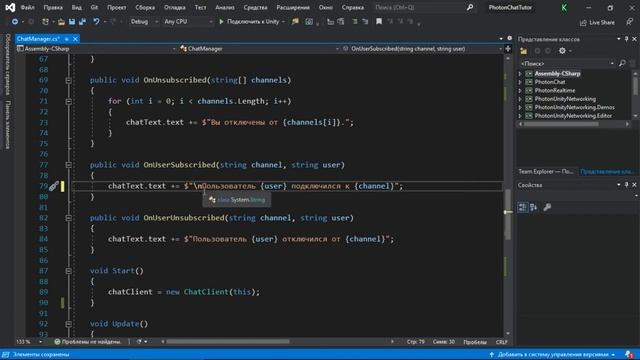Click the Проблемы не найдены status indicator
The height and width of the screenshot is (360, 640).
click(x=88, y=342)
